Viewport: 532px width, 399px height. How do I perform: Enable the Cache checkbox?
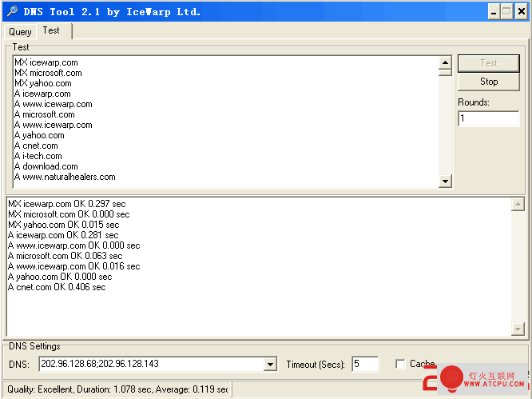[x=401, y=364]
